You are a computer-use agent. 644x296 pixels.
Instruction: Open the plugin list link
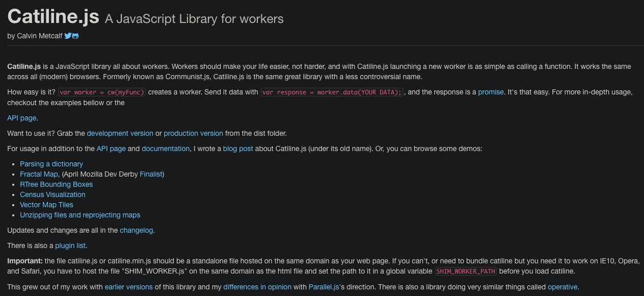tap(70, 245)
